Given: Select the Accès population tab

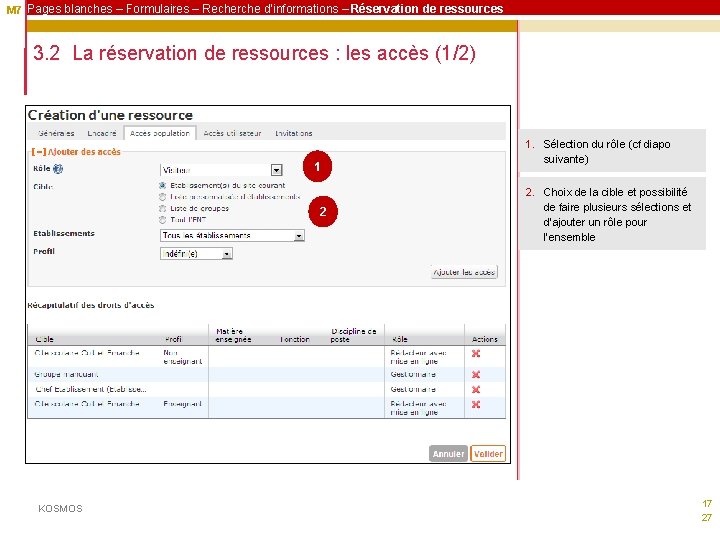Looking at the screenshot, I should (x=160, y=133).
